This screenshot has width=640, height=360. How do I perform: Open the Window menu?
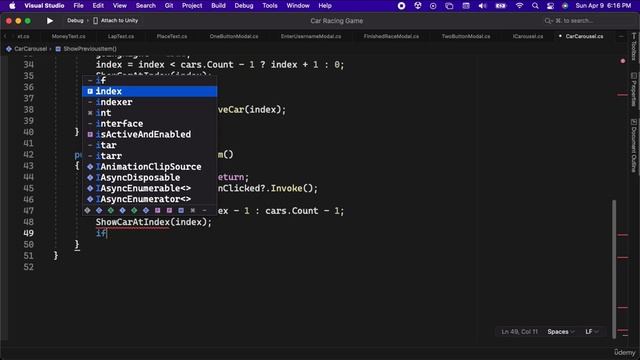pyautogui.click(x=298, y=6)
